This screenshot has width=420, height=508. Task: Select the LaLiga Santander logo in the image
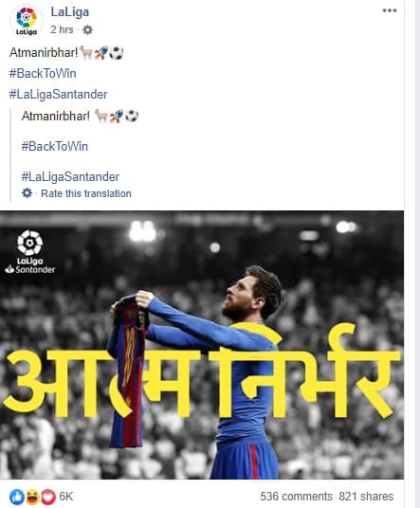[29, 252]
